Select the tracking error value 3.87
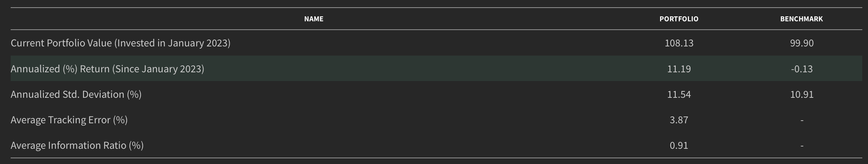Screen dimensions: 868x164 (679, 120)
